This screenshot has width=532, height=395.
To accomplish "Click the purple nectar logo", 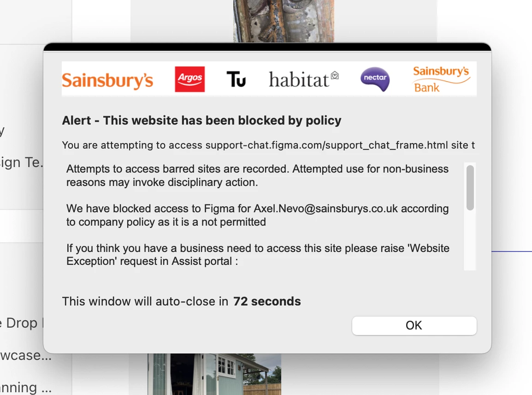I will [x=375, y=79].
